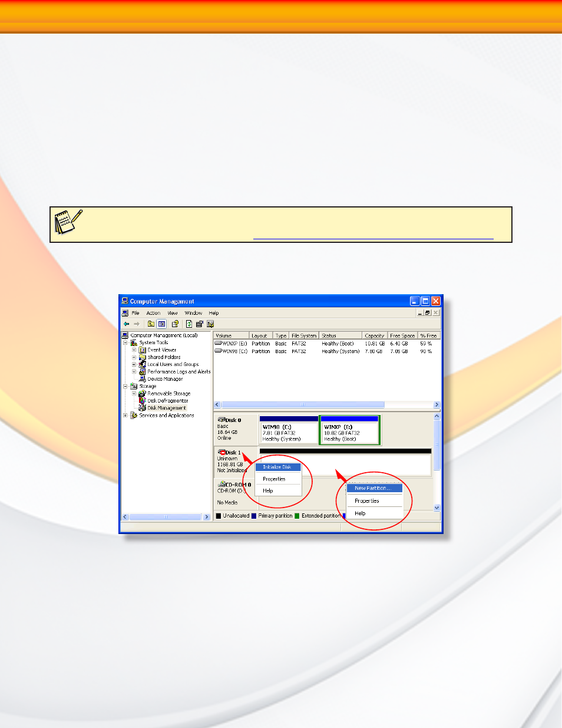
Task: Click the CD-ROM 0 drive icon
Action: coord(222,484)
